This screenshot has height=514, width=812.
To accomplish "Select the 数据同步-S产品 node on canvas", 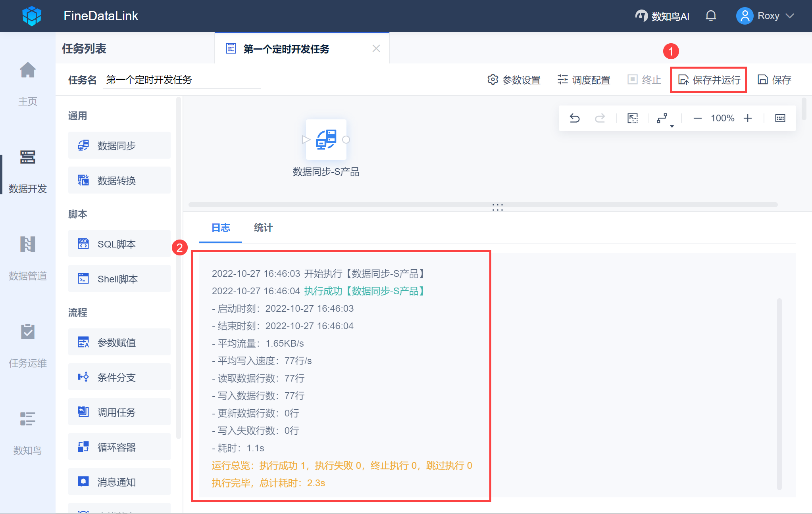I will (326, 140).
